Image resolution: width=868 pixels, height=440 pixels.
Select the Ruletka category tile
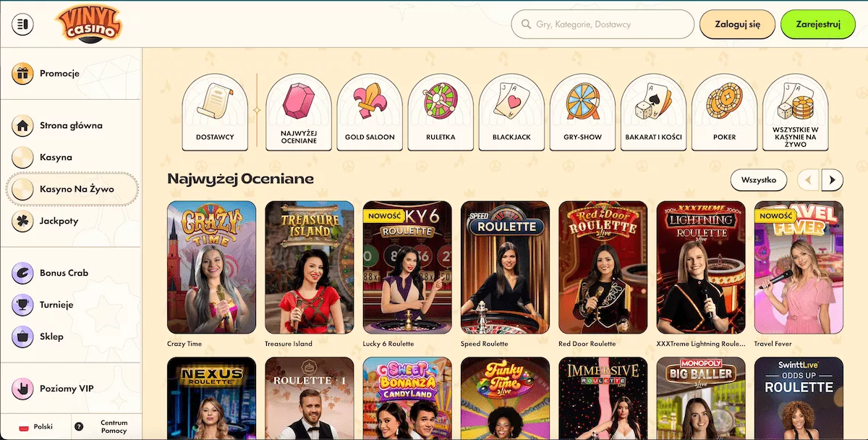pyautogui.click(x=441, y=112)
